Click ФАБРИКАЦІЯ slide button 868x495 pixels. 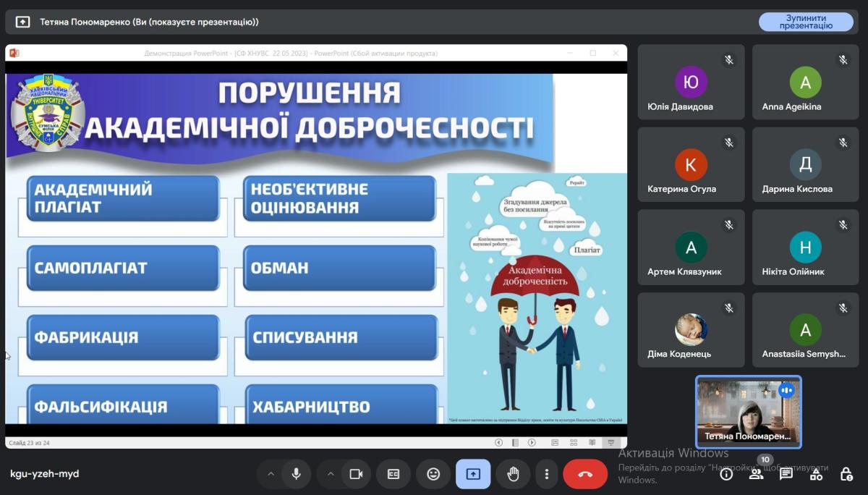point(123,337)
